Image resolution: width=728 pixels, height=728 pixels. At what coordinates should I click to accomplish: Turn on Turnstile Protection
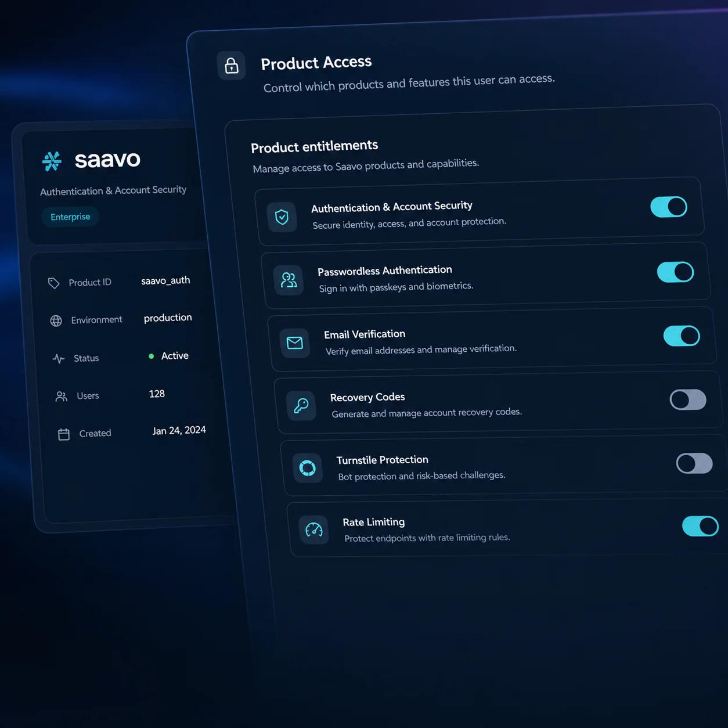[x=695, y=463]
